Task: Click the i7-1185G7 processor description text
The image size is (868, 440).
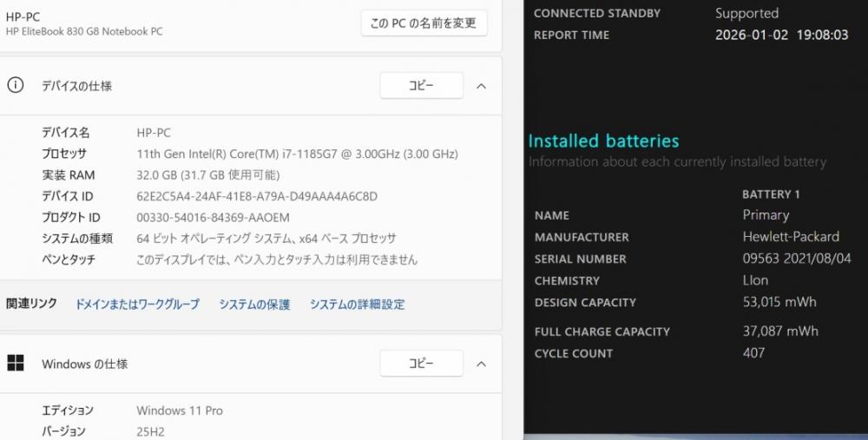Action: coord(297,154)
